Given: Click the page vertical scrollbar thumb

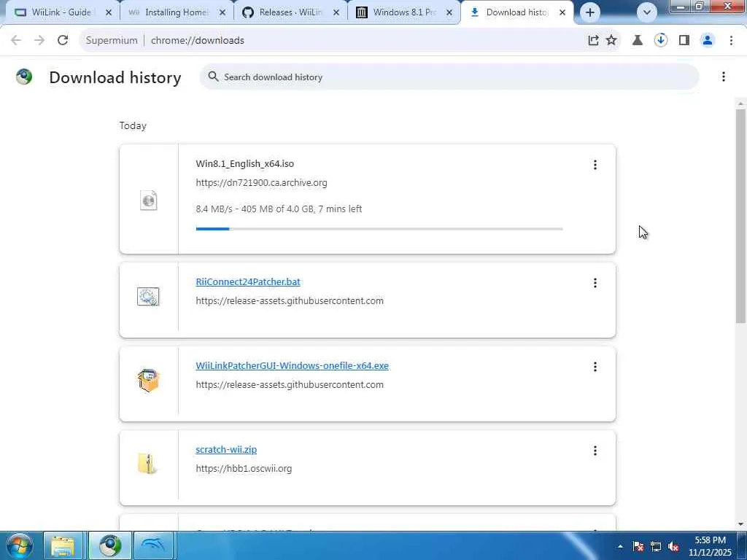Looking at the screenshot, I should pyautogui.click(x=740, y=217).
